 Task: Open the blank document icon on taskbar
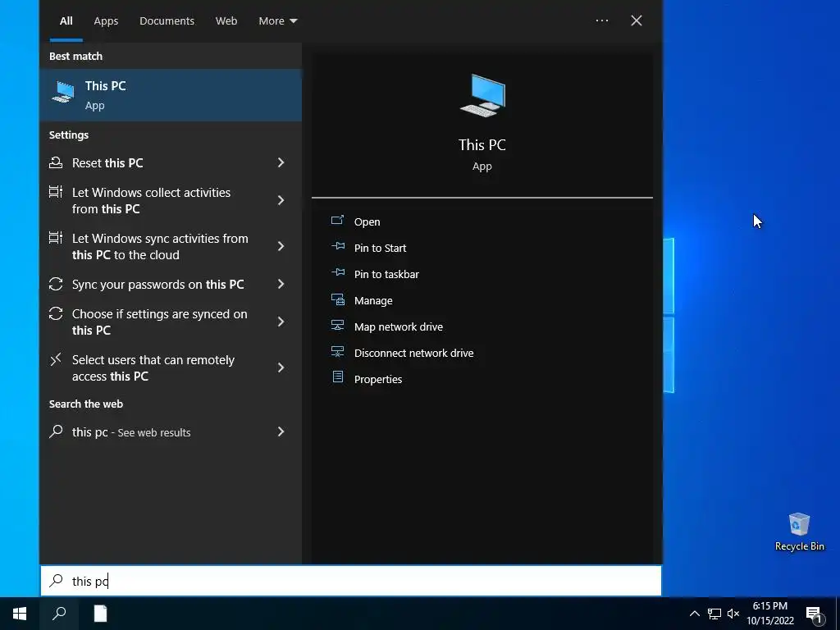coord(100,614)
